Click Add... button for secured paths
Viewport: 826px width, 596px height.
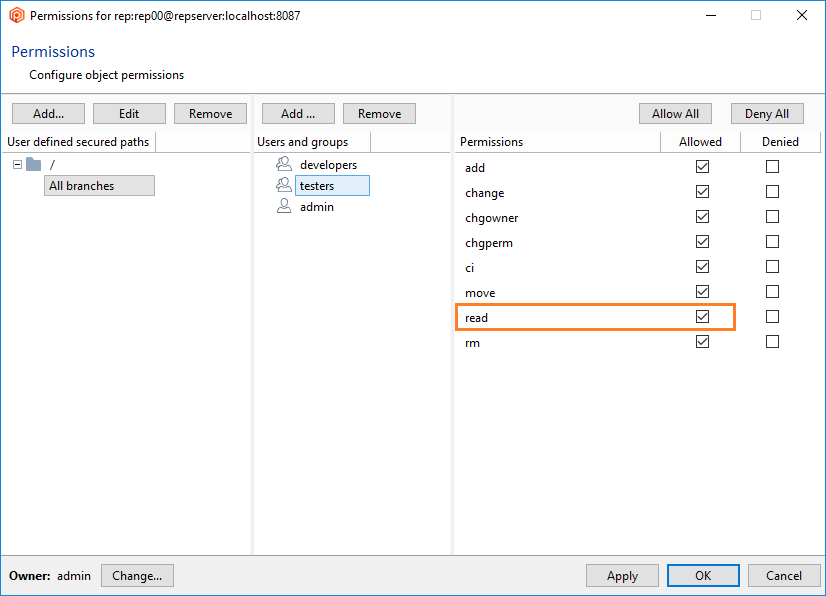[x=48, y=113]
